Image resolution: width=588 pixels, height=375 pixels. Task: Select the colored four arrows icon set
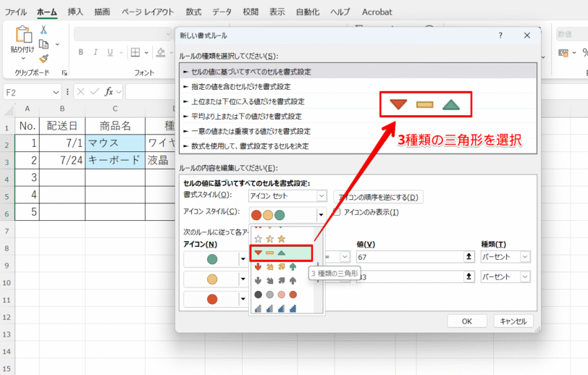coord(275,266)
